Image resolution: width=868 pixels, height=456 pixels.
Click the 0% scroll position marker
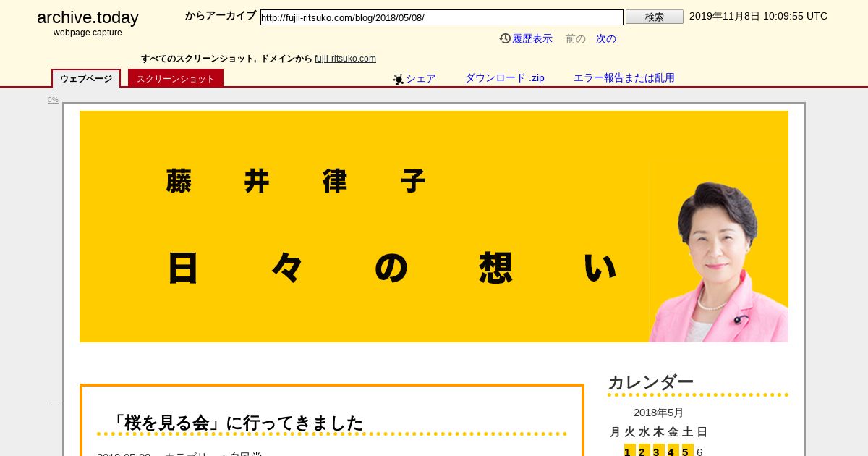coord(53,100)
